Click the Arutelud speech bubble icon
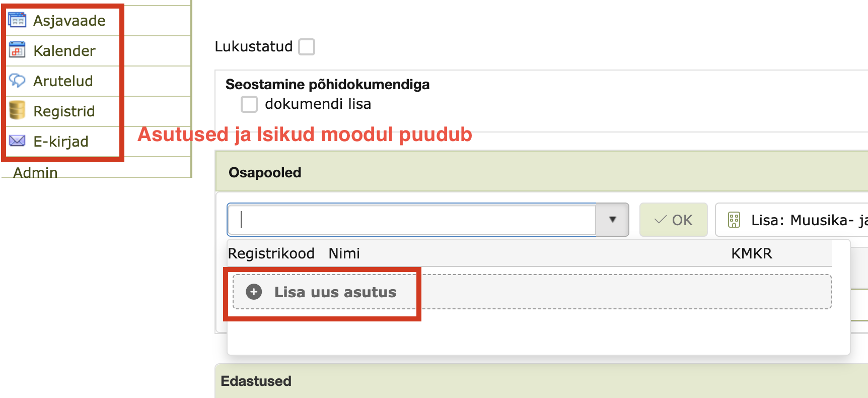 point(17,81)
